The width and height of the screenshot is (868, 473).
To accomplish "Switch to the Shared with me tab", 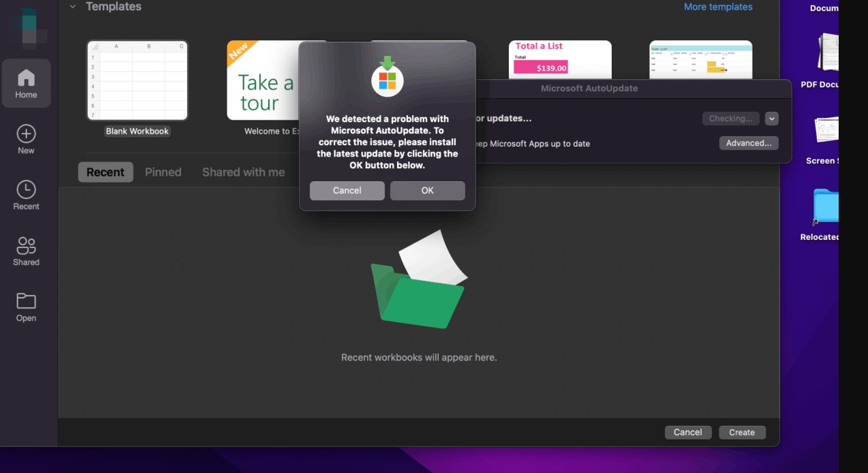I will click(x=243, y=172).
